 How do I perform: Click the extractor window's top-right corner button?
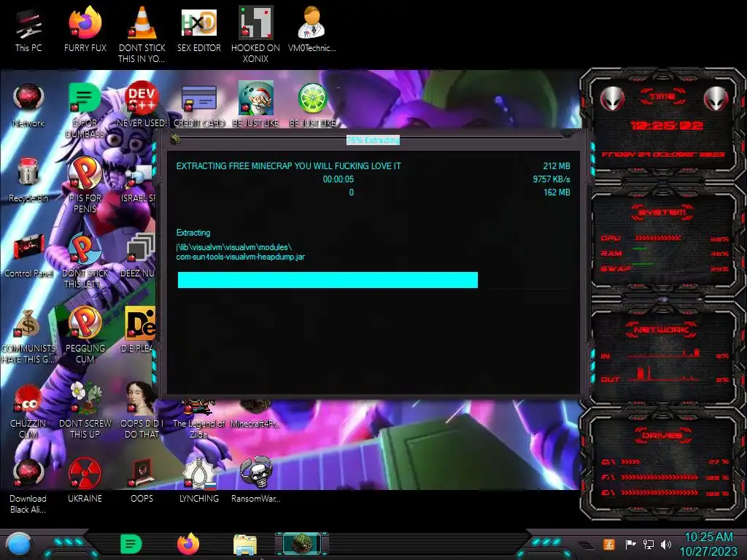click(567, 134)
